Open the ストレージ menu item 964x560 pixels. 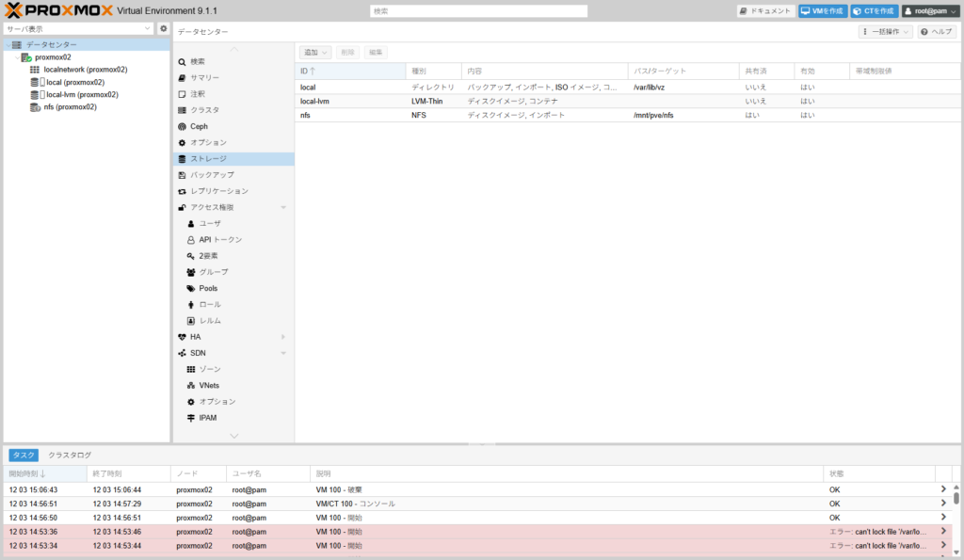pyautogui.click(x=208, y=159)
